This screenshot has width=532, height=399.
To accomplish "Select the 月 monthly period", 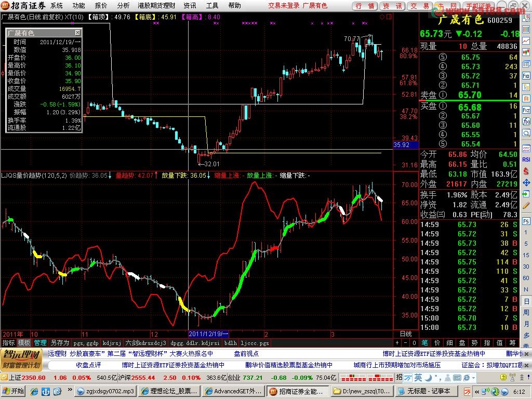I will (526, 324).
